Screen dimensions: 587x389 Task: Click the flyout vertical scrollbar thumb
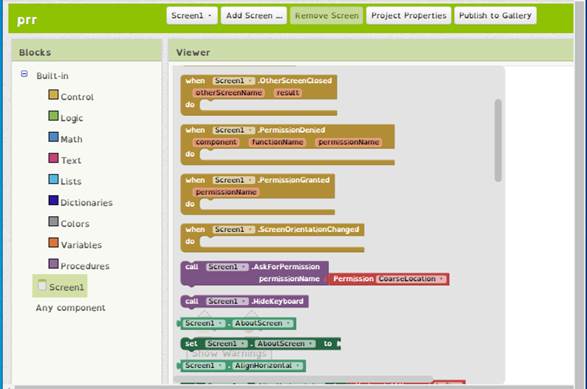498,140
